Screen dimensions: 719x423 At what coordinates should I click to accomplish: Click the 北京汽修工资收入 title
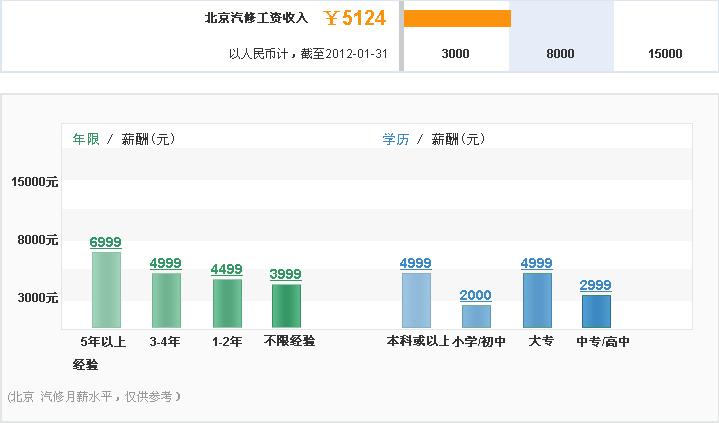tap(256, 18)
